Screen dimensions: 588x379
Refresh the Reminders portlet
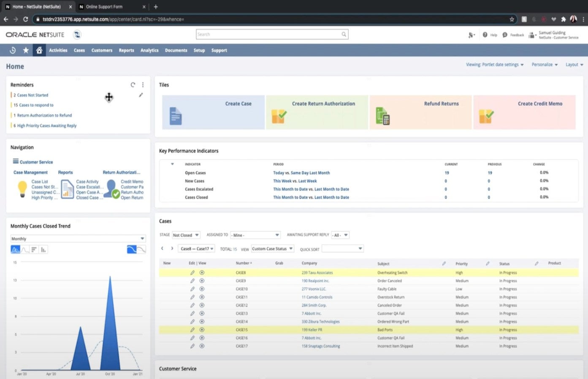[x=133, y=85]
